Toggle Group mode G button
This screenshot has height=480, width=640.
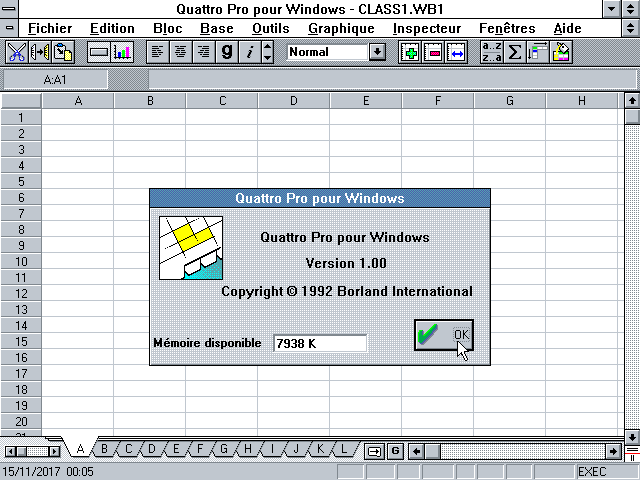(395, 451)
